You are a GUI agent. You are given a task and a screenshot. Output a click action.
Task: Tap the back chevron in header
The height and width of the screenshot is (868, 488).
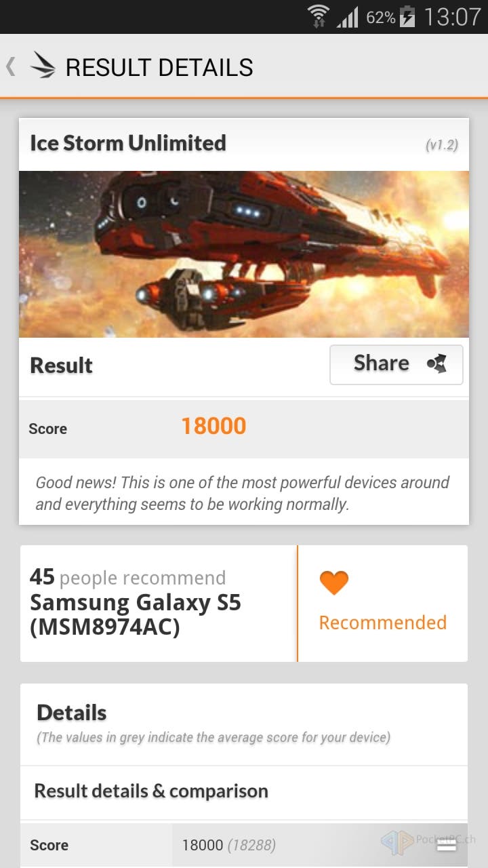[x=10, y=66]
